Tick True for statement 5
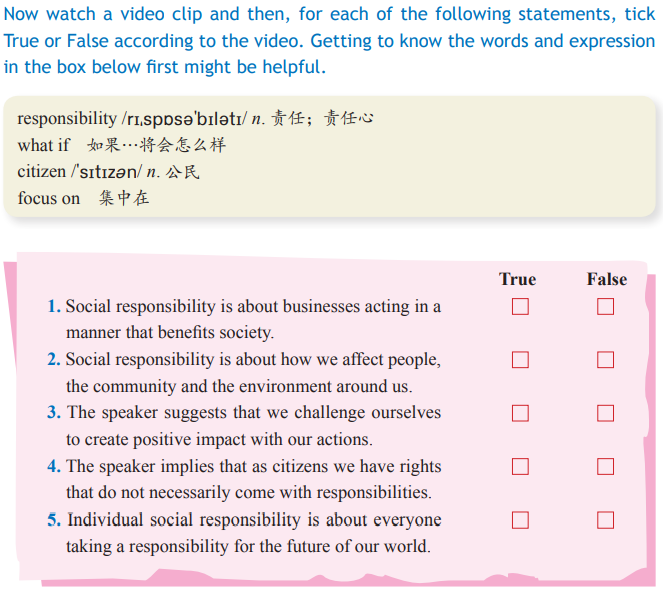 520,520
